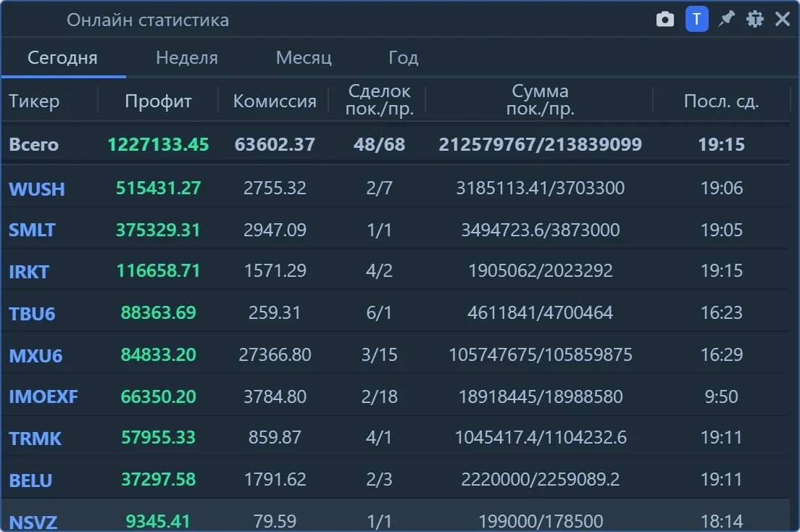Sort by Сумма пок./пр. column header
Image resolution: width=800 pixels, height=532 pixels.
(x=541, y=99)
